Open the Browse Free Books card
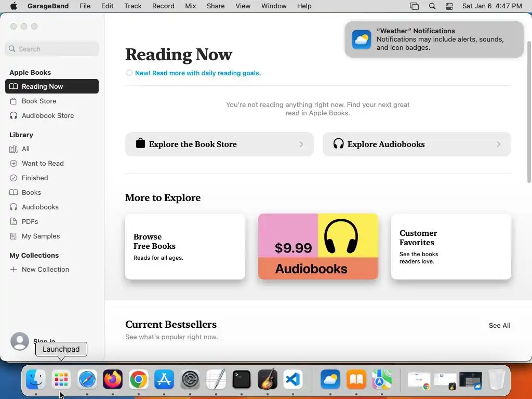Image resolution: width=532 pixels, height=399 pixels. 185,247
